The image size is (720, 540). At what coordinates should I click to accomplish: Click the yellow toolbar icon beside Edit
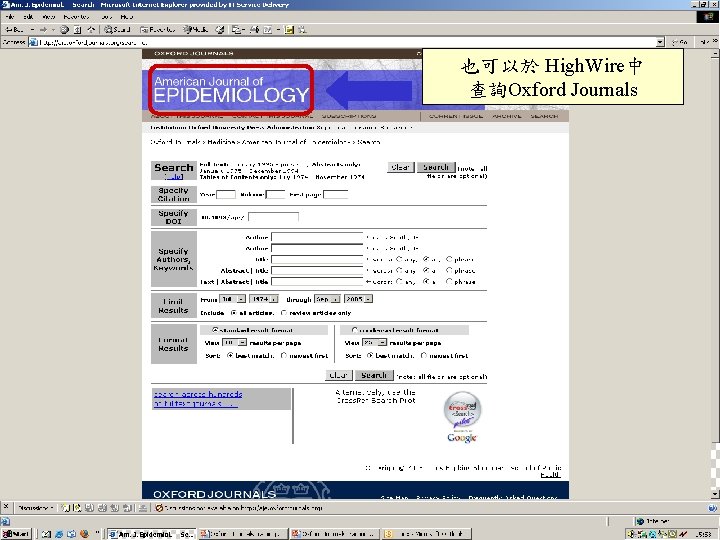pyautogui.click(x=289, y=30)
